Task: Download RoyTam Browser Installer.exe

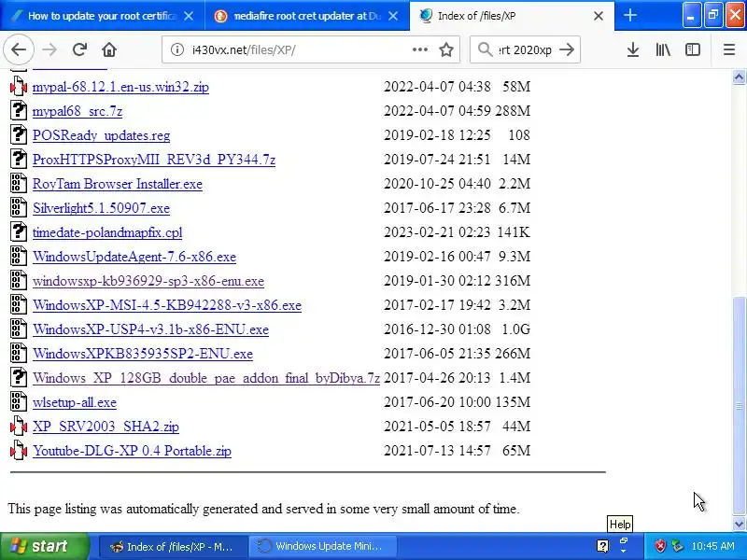Action: (x=118, y=184)
